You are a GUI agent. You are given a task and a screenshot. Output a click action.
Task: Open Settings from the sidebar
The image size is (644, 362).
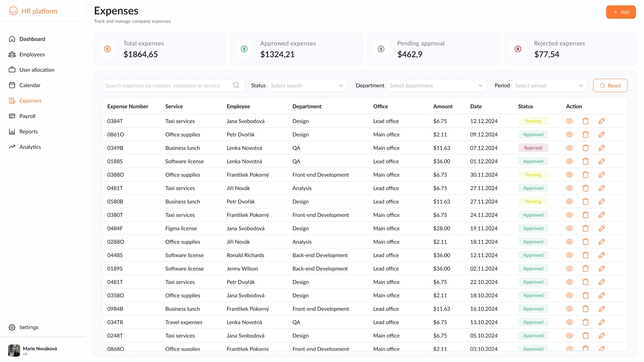pyautogui.click(x=28, y=327)
